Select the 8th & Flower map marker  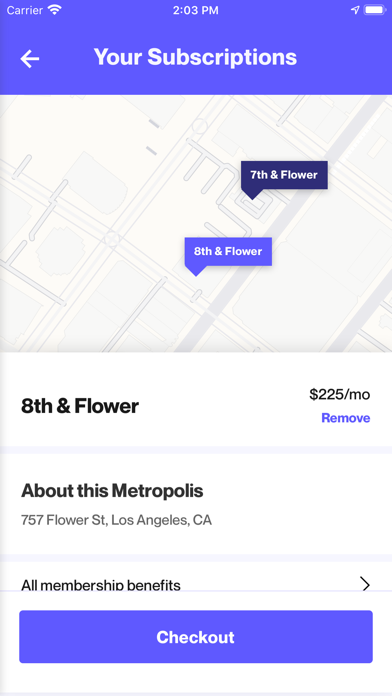coord(228,252)
